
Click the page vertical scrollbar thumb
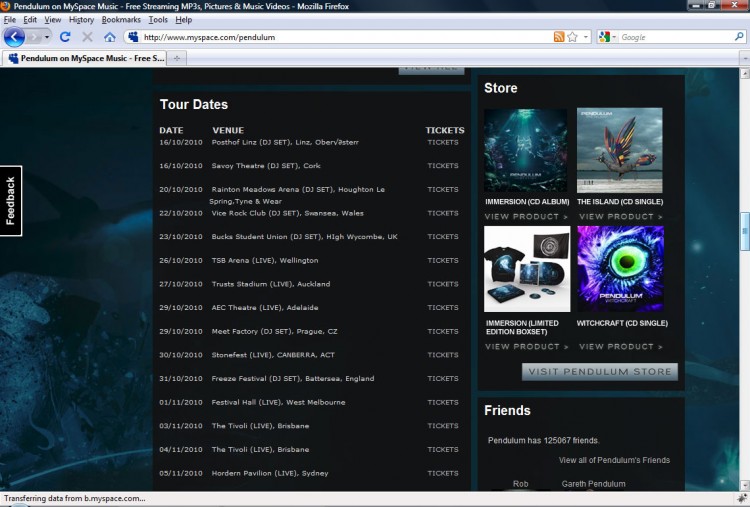tap(745, 231)
